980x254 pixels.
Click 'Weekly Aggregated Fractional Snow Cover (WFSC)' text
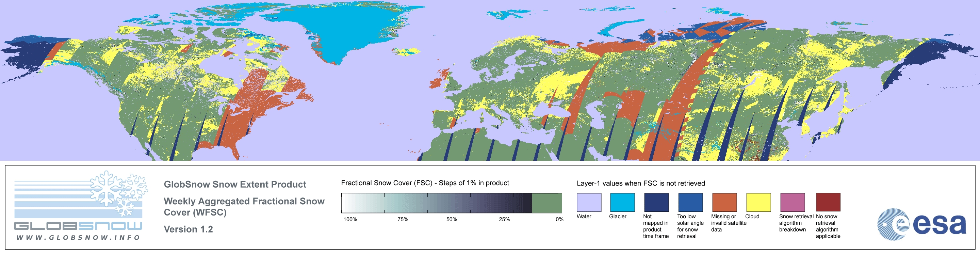click(244, 207)
